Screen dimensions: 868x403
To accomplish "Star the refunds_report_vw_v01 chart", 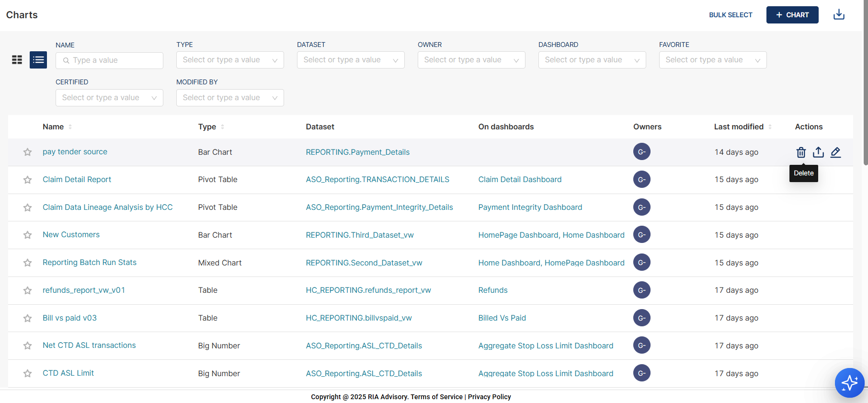I will click(x=27, y=290).
